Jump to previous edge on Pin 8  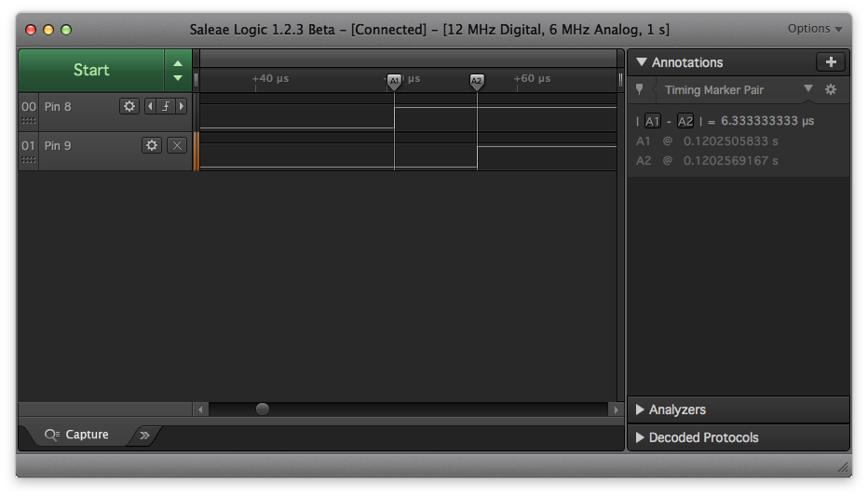150,106
